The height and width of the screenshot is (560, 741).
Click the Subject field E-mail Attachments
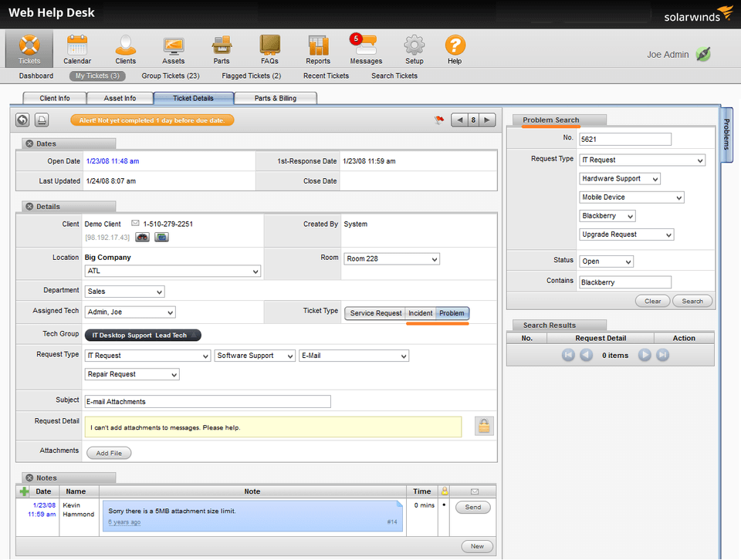click(x=208, y=402)
